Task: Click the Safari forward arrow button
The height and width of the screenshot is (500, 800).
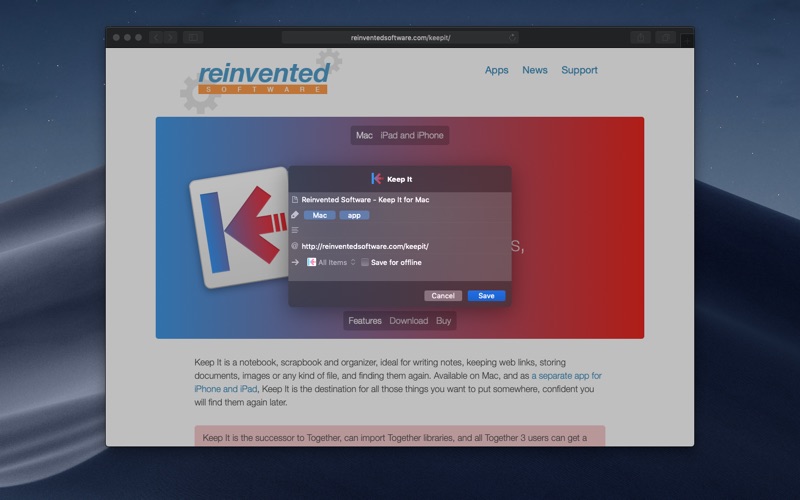Action: click(x=170, y=37)
